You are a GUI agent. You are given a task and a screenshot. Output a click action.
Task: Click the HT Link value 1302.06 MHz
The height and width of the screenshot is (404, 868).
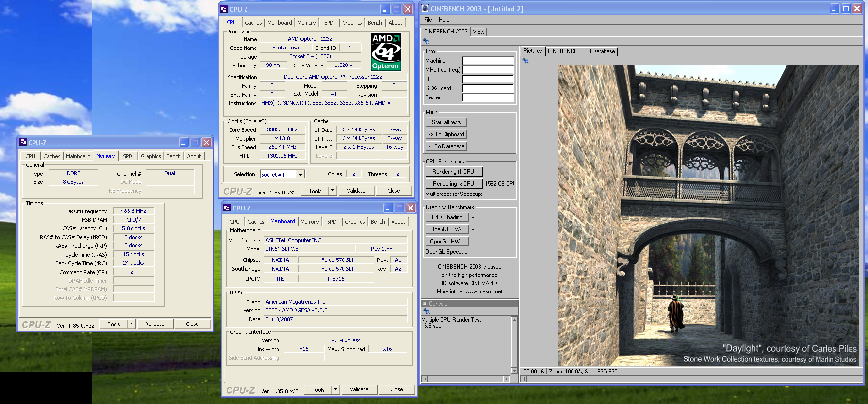tap(282, 156)
